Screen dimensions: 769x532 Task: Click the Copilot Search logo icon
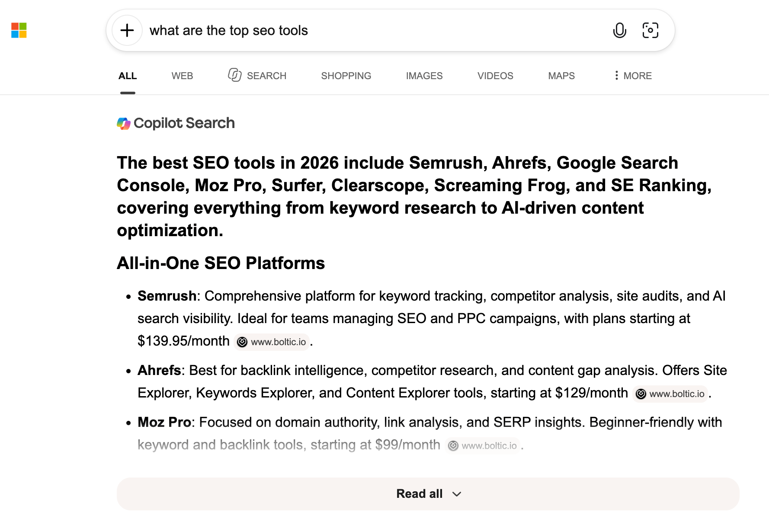pos(124,123)
